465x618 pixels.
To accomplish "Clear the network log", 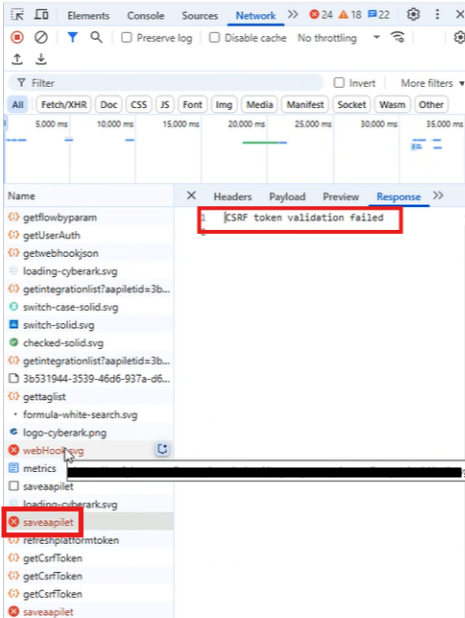I will pyautogui.click(x=41, y=37).
